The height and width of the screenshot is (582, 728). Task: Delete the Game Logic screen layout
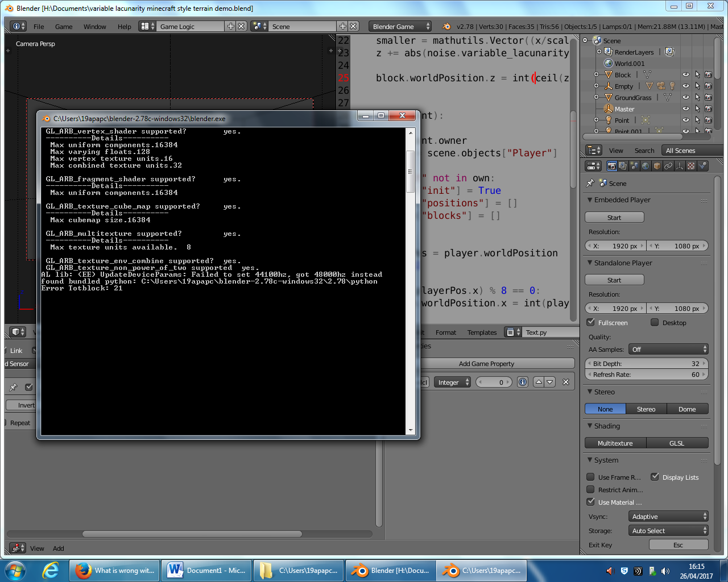tap(241, 26)
